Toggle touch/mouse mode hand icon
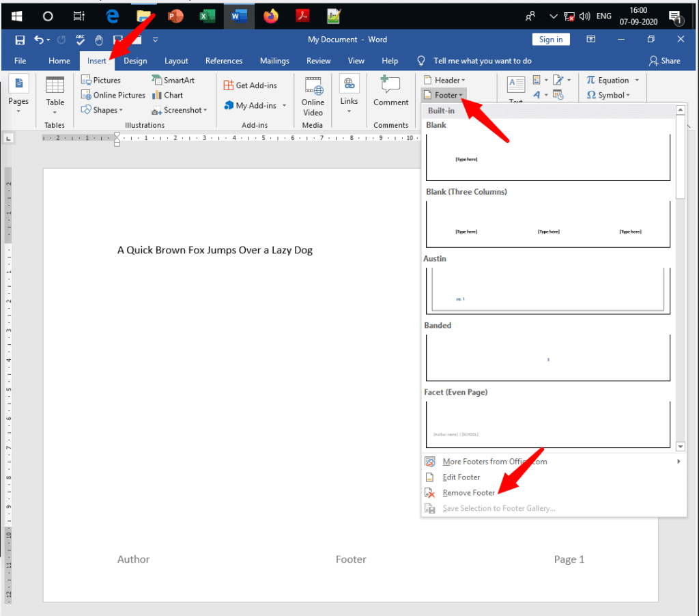Screen dimensions: 699x616 point(98,40)
